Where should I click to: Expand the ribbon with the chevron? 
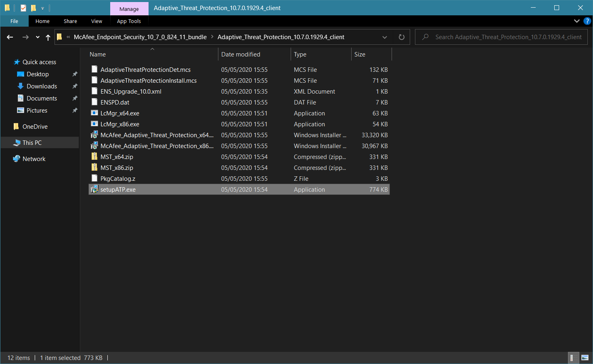point(576,21)
